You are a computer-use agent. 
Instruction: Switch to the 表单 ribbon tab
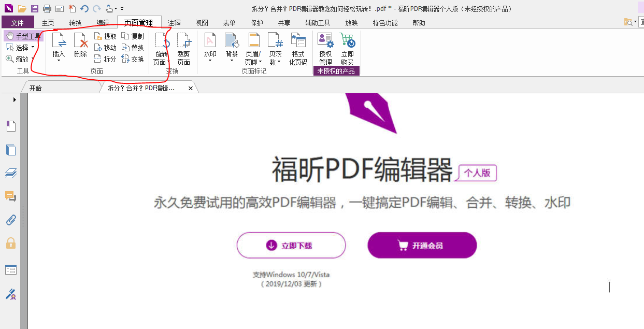(229, 23)
